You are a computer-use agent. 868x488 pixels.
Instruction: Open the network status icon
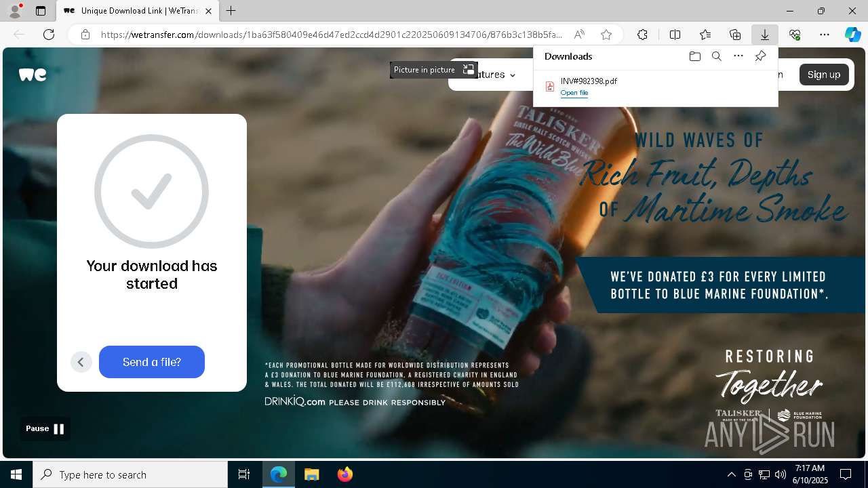tap(764, 474)
